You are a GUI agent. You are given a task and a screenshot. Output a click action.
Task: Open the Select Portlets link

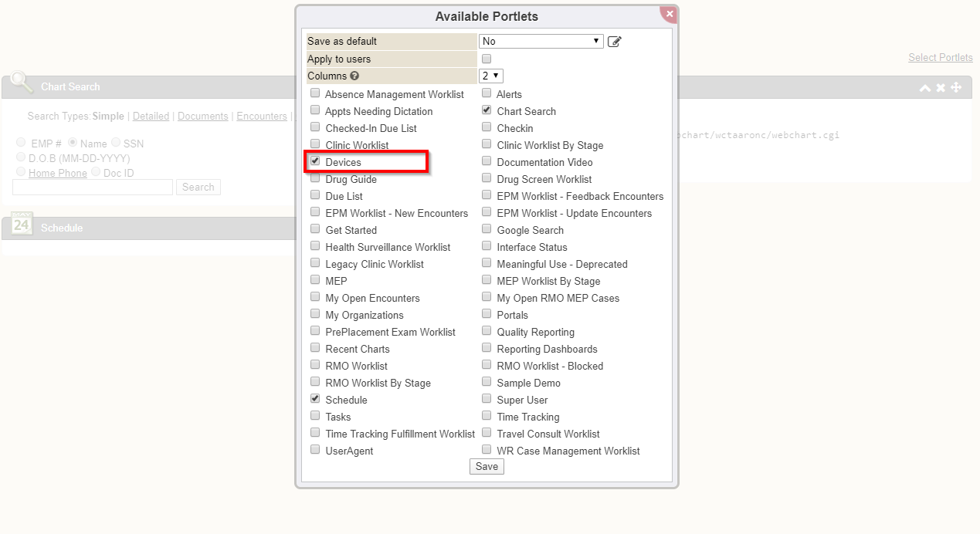click(940, 58)
